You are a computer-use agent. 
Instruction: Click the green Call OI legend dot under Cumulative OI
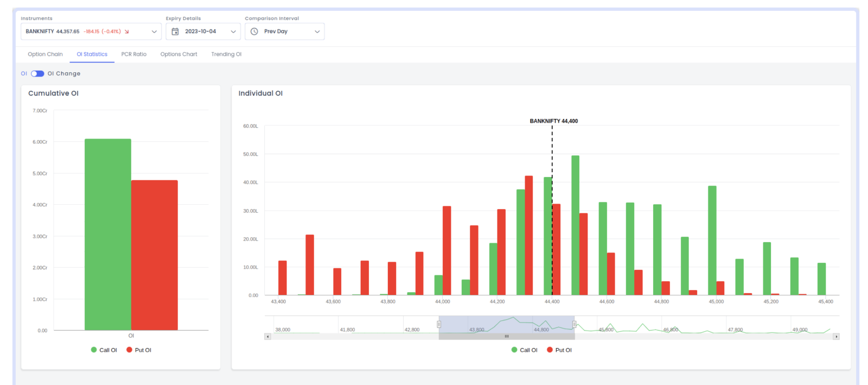[94, 350]
